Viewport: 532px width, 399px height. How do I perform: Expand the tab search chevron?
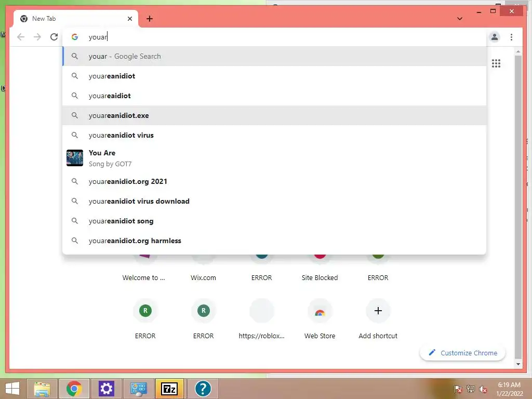[x=460, y=19]
